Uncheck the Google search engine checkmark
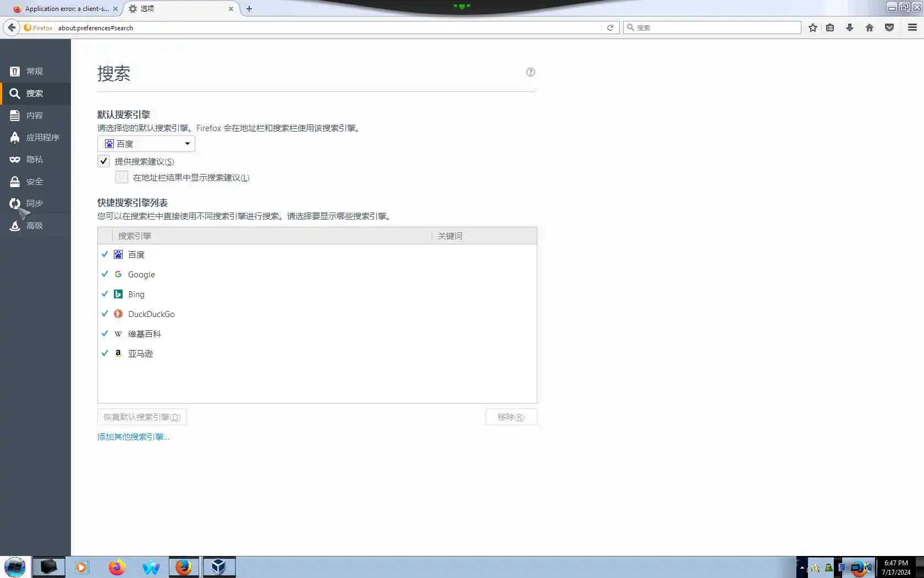The width and height of the screenshot is (924, 578). click(x=105, y=274)
